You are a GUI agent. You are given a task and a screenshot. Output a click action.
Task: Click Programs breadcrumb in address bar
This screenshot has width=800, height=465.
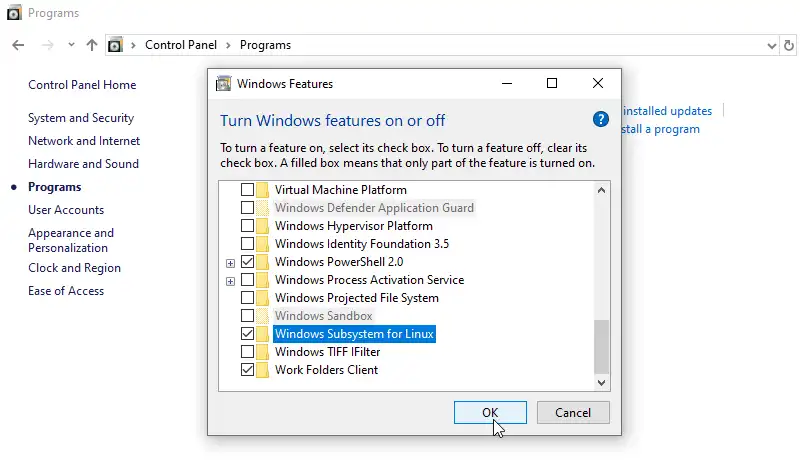point(265,45)
